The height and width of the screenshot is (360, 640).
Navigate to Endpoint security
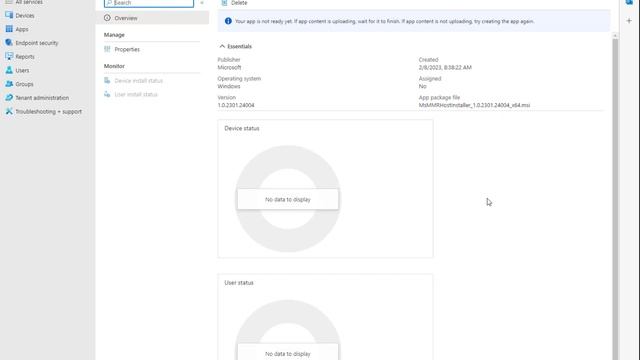(37, 43)
